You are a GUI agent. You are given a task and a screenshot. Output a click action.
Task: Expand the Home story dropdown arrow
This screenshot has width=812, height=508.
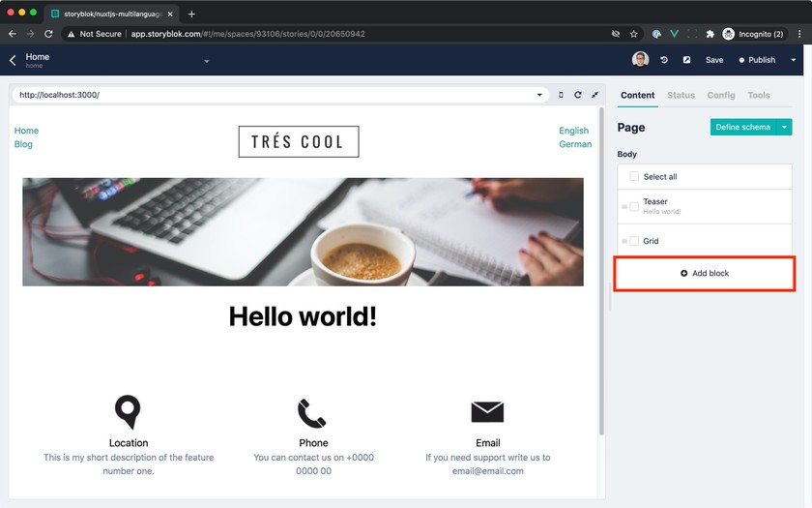pyautogui.click(x=207, y=61)
